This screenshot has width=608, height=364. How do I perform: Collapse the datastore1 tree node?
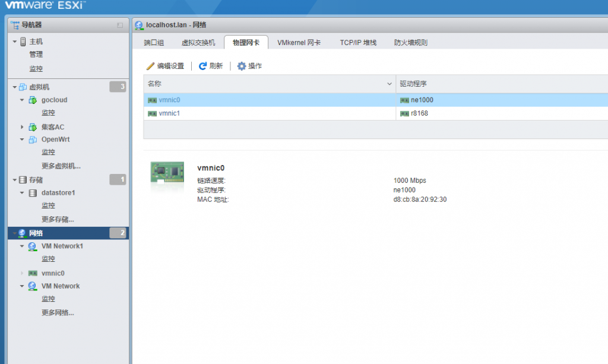coord(22,192)
